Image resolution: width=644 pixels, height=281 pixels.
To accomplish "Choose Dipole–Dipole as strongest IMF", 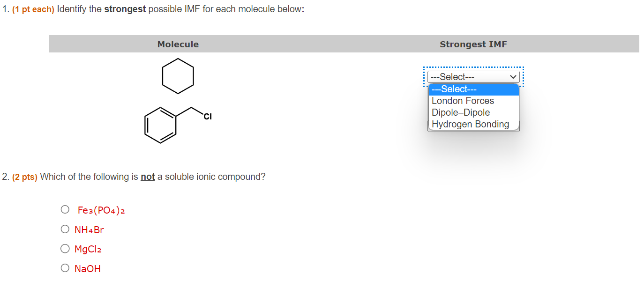I will coord(461,112).
